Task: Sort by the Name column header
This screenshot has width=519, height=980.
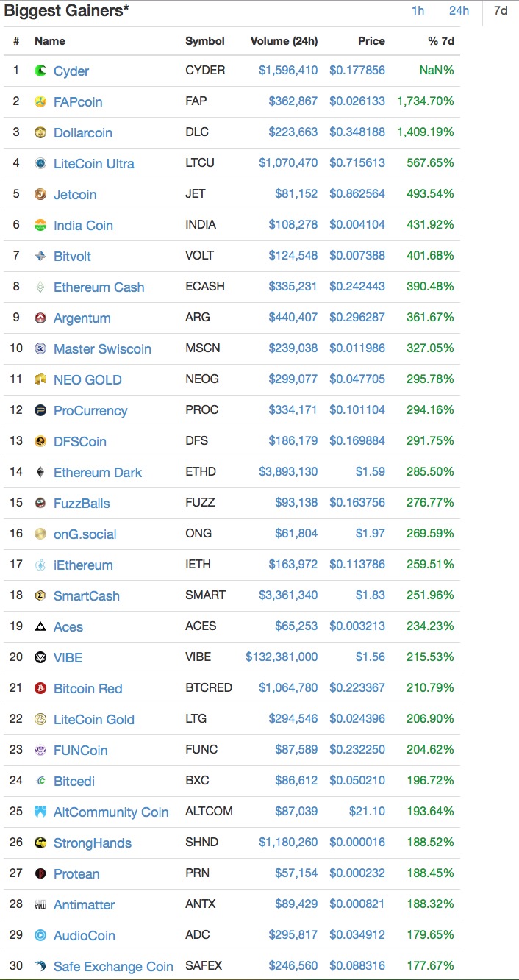Action: click(49, 41)
